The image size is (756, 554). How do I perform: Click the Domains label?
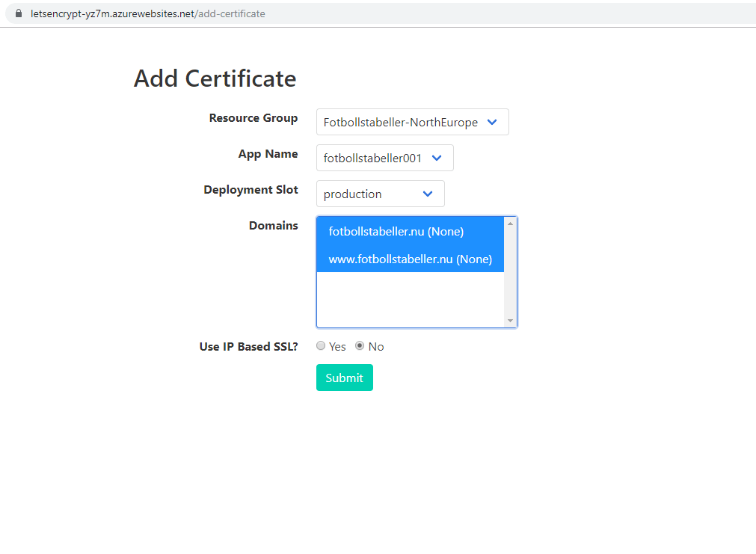274,226
